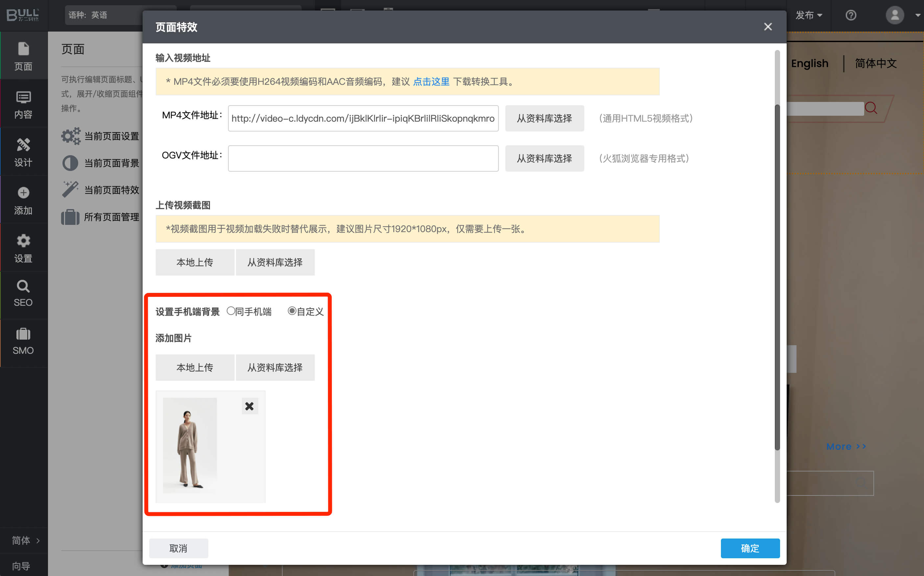Select the 自定义 radio option
Image resolution: width=924 pixels, height=576 pixels.
tap(292, 311)
